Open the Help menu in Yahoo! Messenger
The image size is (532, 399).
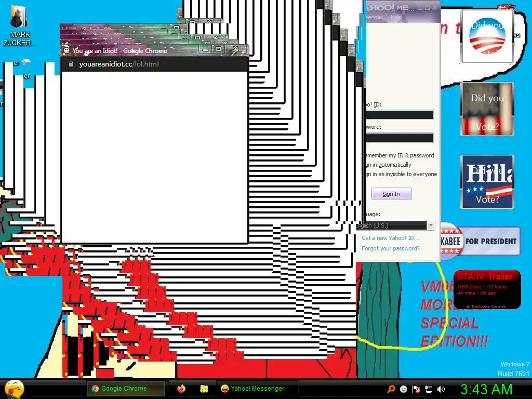pyautogui.click(x=396, y=17)
